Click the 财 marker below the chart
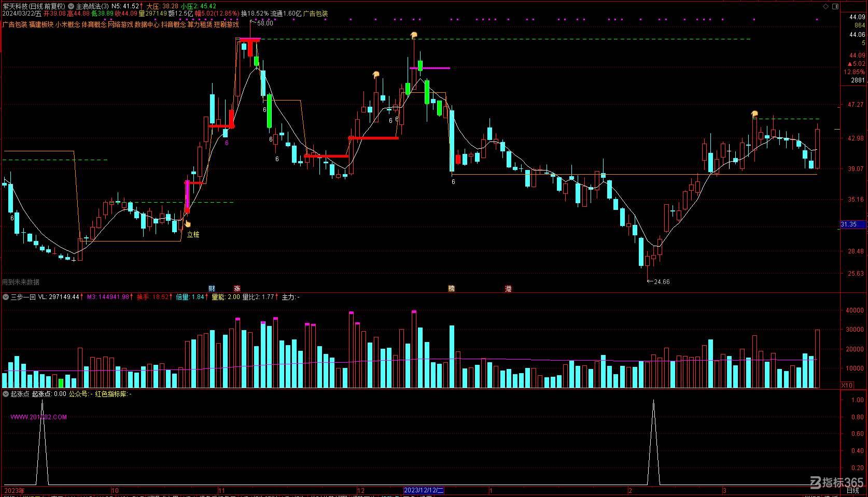 click(x=212, y=289)
